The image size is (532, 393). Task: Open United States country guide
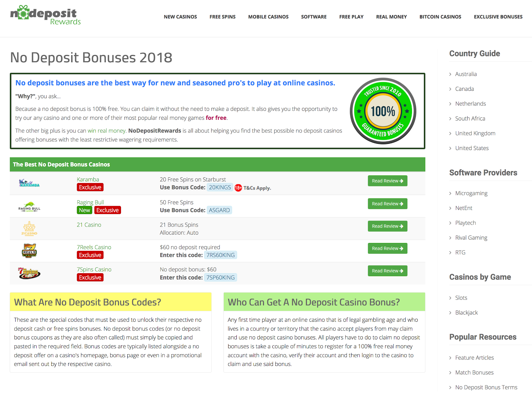tap(472, 148)
